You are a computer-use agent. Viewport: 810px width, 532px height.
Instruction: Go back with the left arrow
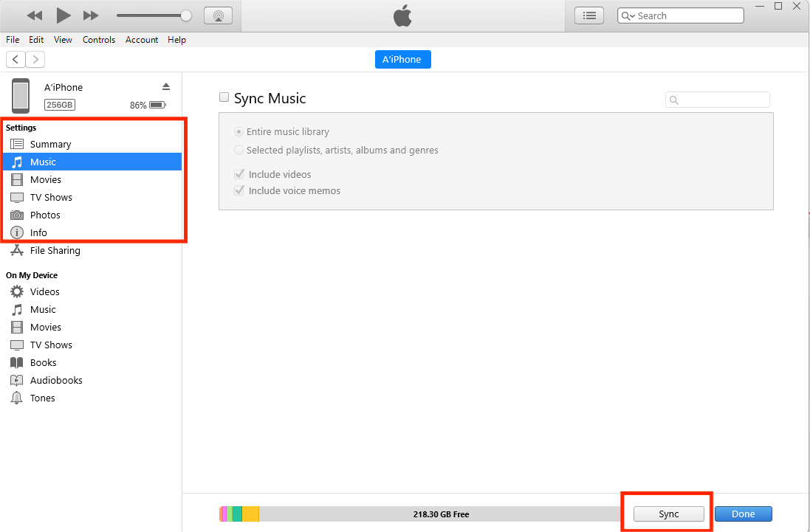[16, 59]
